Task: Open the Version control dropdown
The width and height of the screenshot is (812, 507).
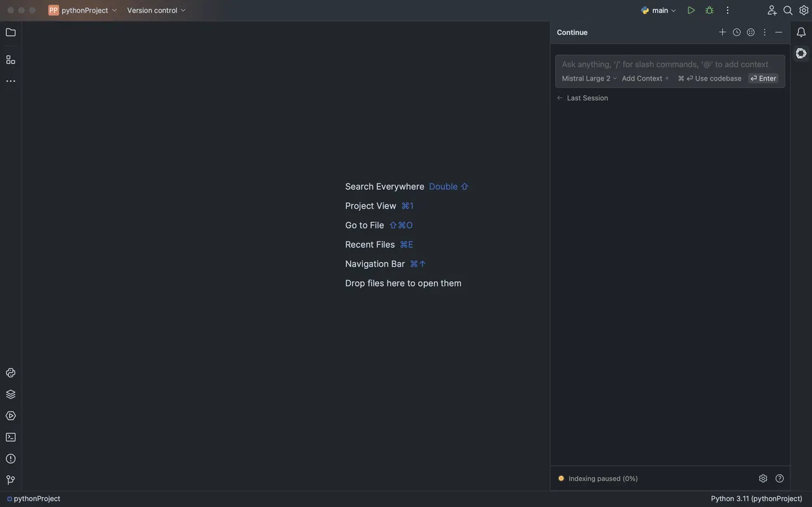Action: tap(157, 10)
